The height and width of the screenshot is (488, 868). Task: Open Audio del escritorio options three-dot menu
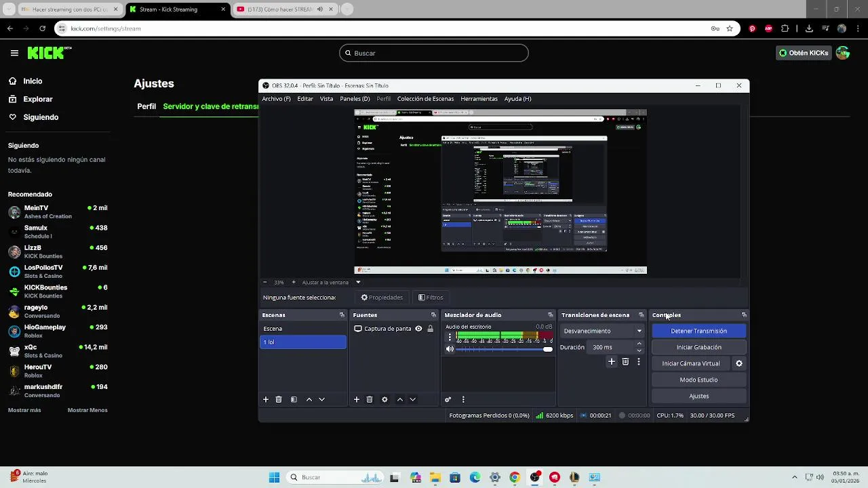pos(450,337)
